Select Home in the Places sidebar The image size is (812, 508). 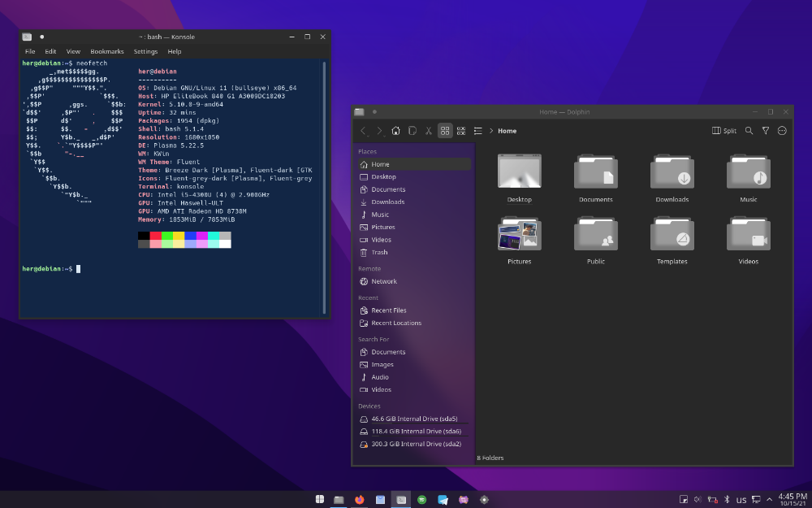tap(414, 164)
